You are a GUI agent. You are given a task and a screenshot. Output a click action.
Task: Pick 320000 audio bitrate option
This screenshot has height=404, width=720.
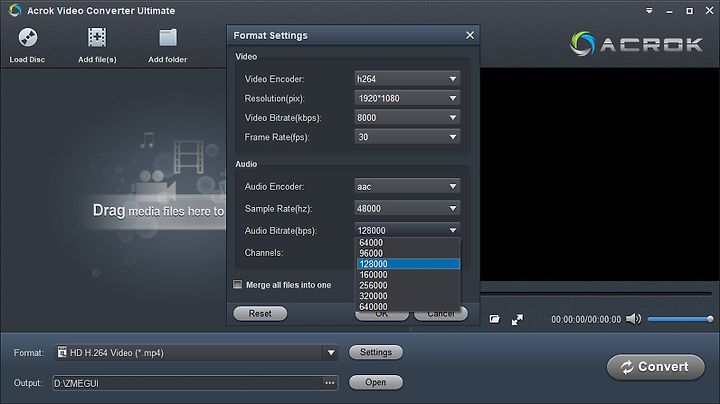[408, 296]
